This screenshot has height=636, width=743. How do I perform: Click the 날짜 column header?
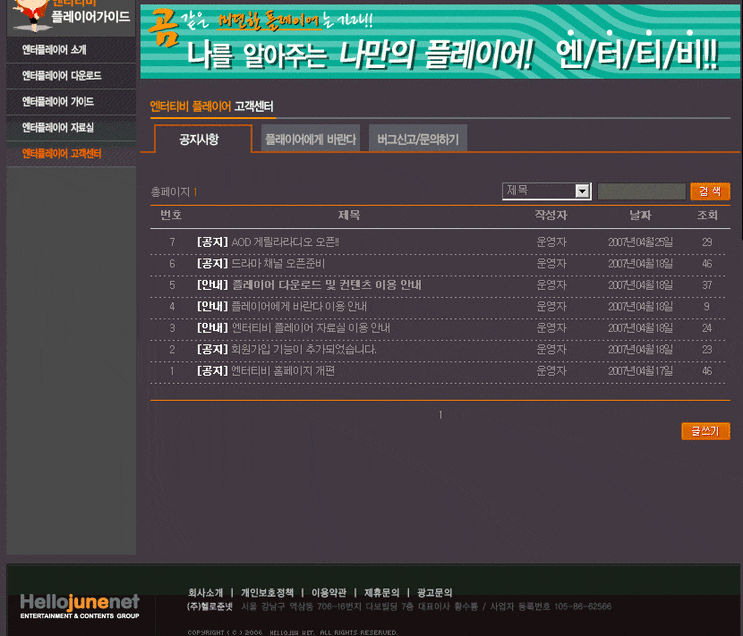click(641, 215)
